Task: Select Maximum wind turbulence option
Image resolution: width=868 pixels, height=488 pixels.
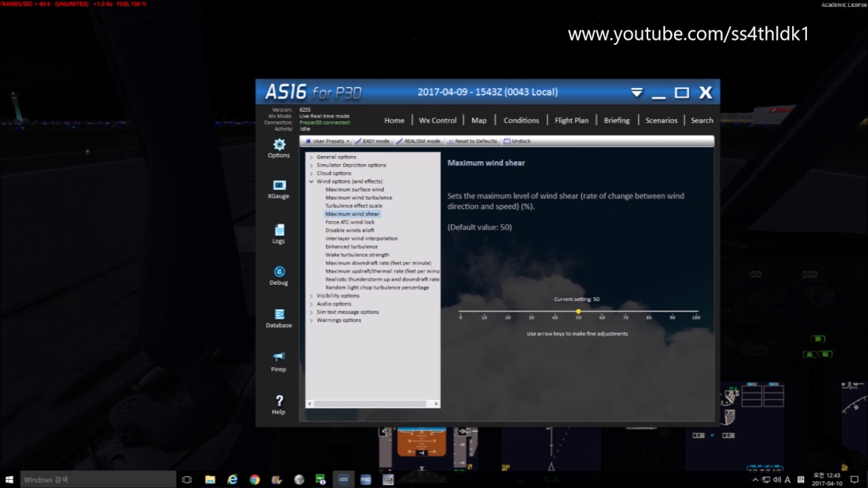Action: 358,198
